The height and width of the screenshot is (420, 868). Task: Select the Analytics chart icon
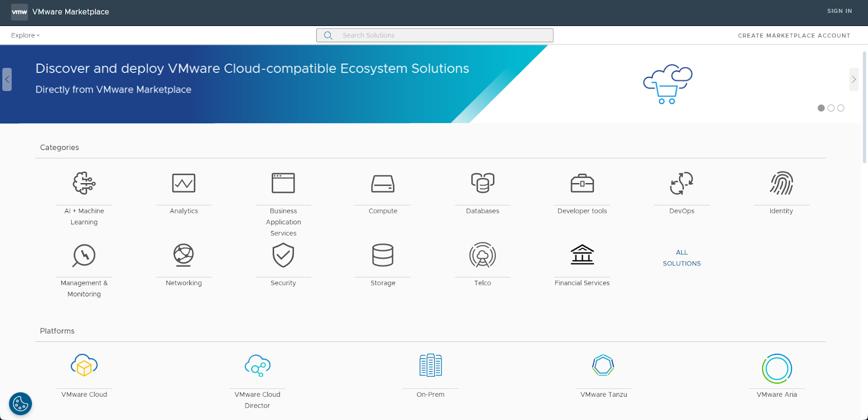click(x=184, y=183)
